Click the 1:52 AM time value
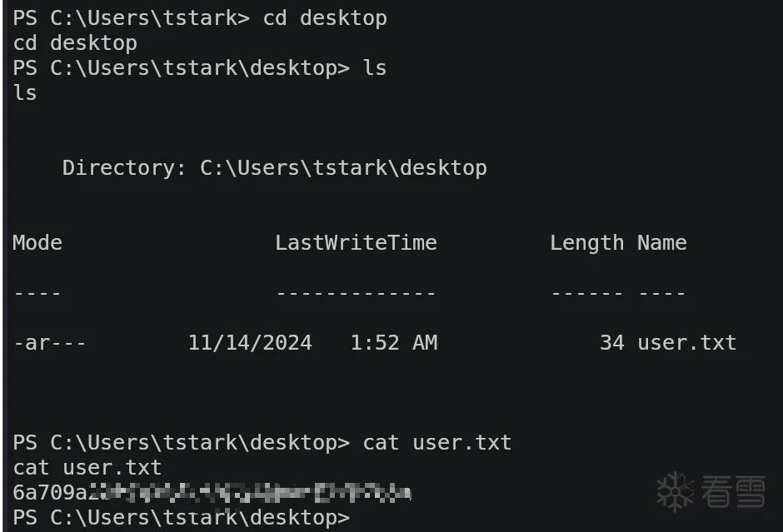The height and width of the screenshot is (532, 783). tap(394, 343)
